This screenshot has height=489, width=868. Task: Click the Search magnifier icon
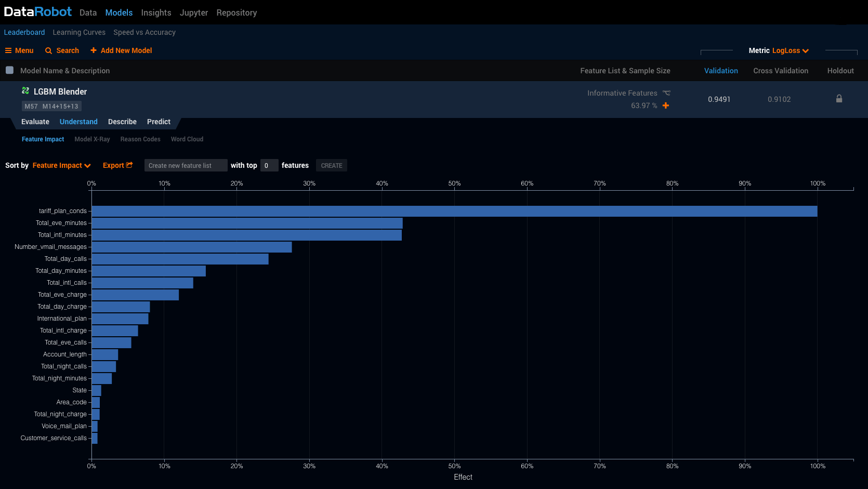pos(49,51)
